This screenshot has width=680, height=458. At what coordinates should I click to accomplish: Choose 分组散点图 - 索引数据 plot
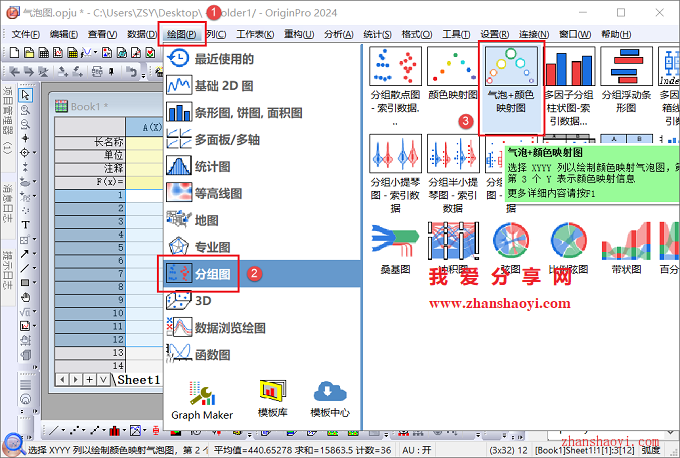(395, 87)
